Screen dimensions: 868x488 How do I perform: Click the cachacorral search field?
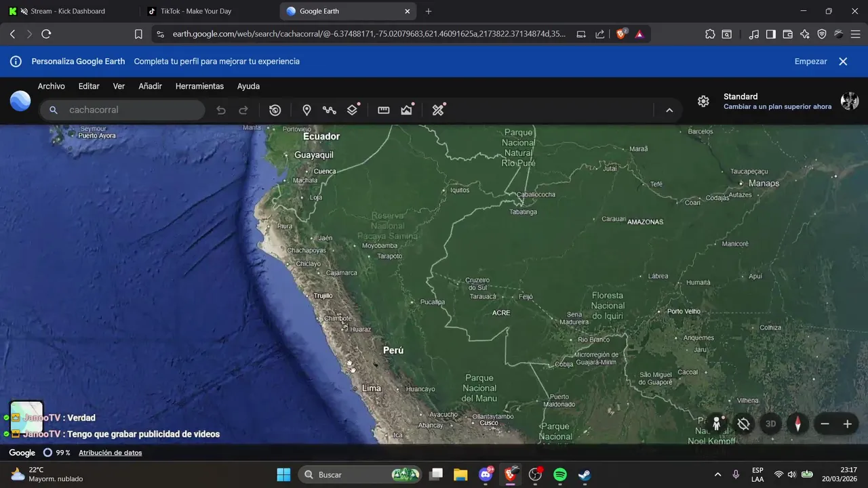click(123, 110)
